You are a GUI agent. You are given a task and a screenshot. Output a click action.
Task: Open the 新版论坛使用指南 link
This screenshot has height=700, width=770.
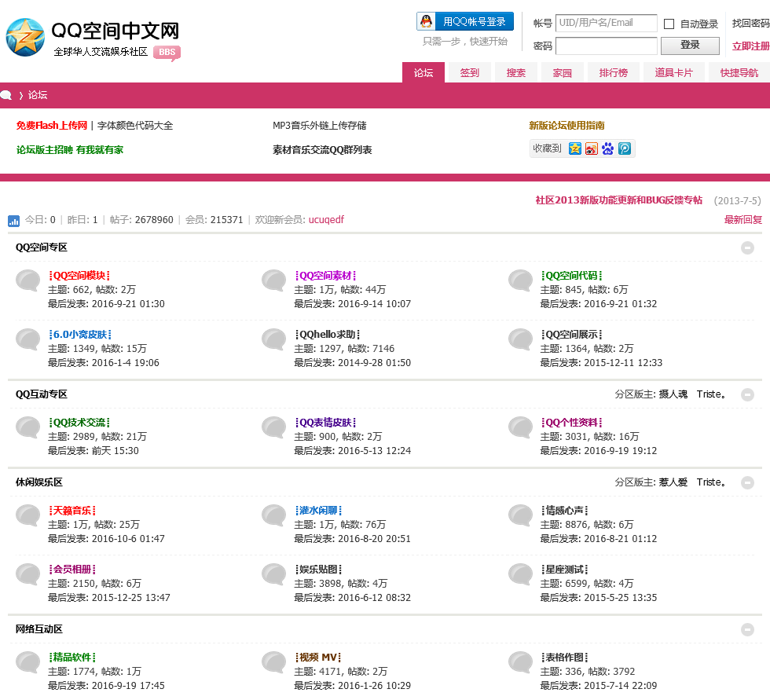[x=566, y=126]
